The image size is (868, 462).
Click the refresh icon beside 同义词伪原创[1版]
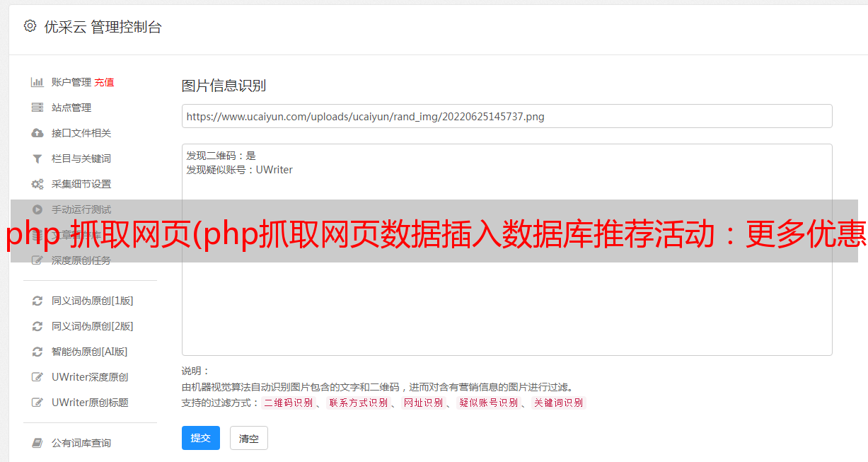tap(37, 301)
